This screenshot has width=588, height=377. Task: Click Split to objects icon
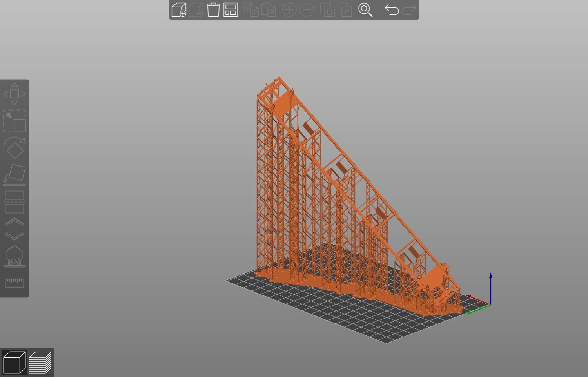coord(327,10)
